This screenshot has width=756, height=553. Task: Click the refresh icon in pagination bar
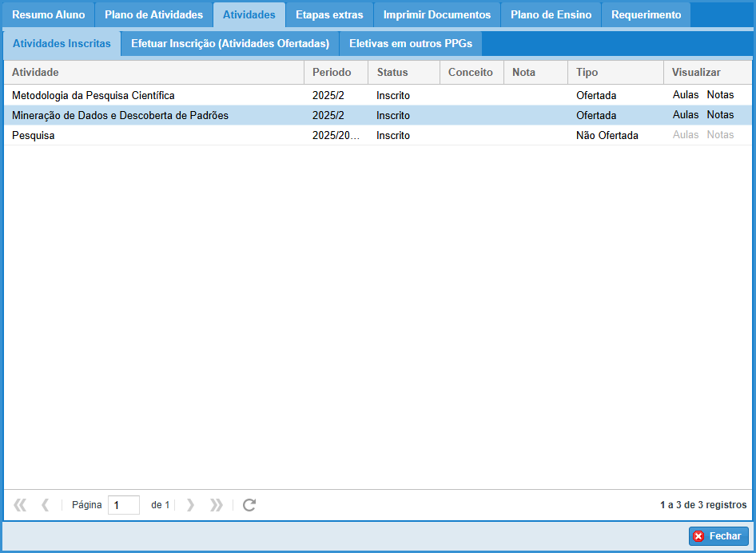249,505
